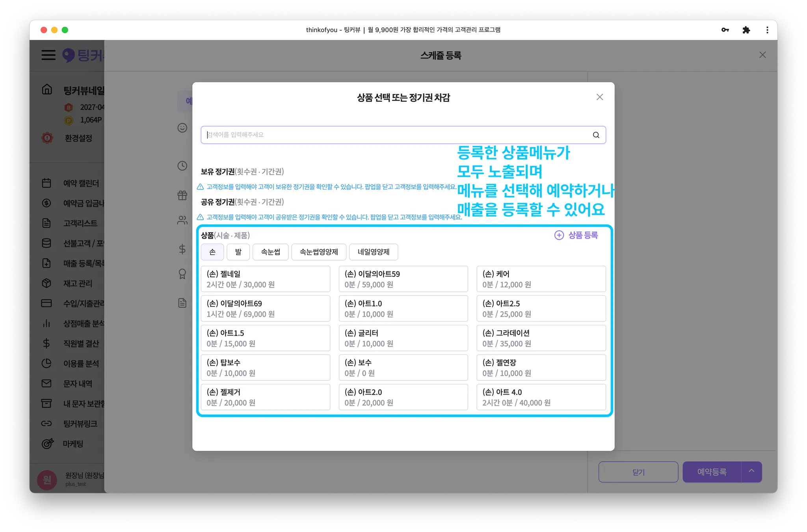This screenshot has width=807, height=532.
Task: Close the 상품 선택 popup dialog
Action: click(x=599, y=97)
